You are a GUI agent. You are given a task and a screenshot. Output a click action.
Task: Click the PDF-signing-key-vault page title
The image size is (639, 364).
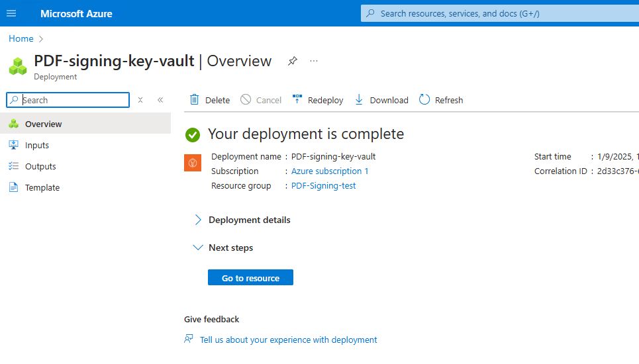pos(114,61)
